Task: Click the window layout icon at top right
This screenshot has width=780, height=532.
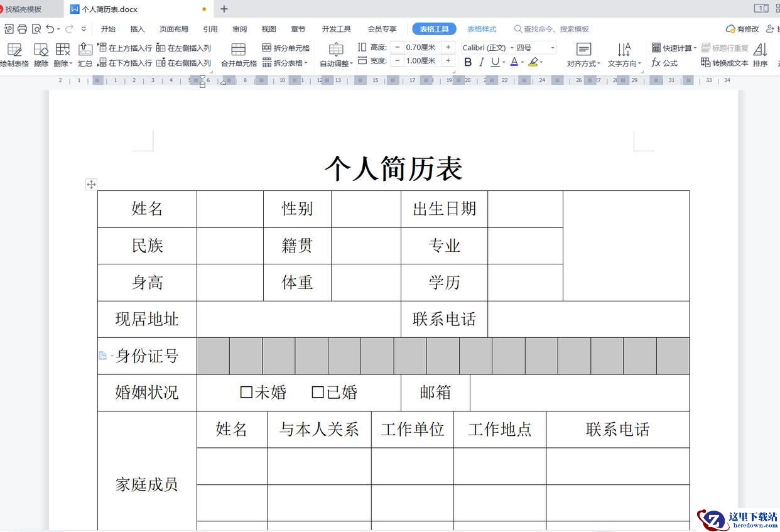Action: (x=761, y=8)
